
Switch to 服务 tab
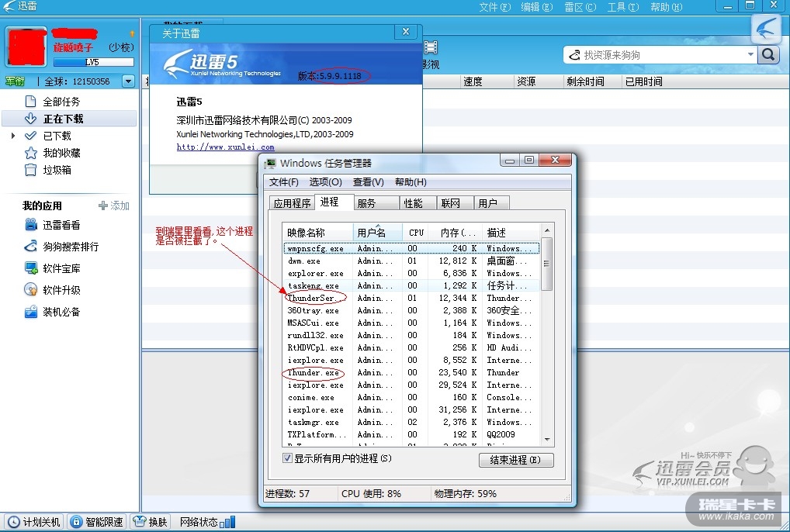tap(376, 203)
